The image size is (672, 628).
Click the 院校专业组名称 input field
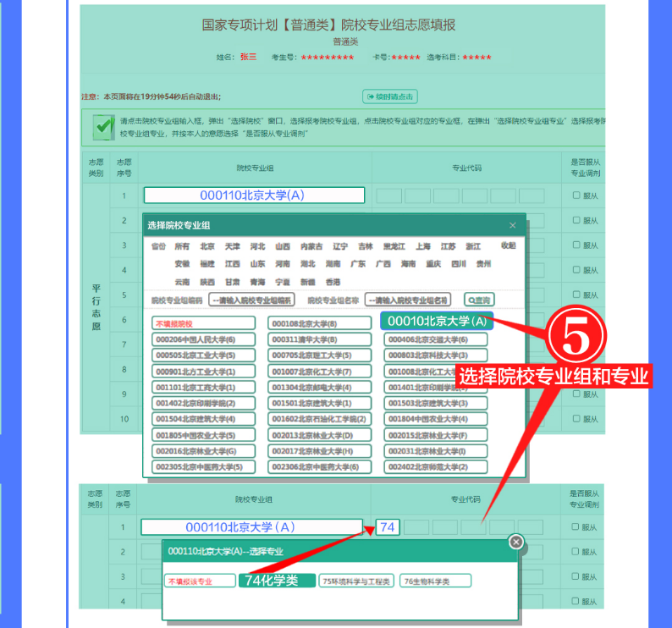coord(408,300)
